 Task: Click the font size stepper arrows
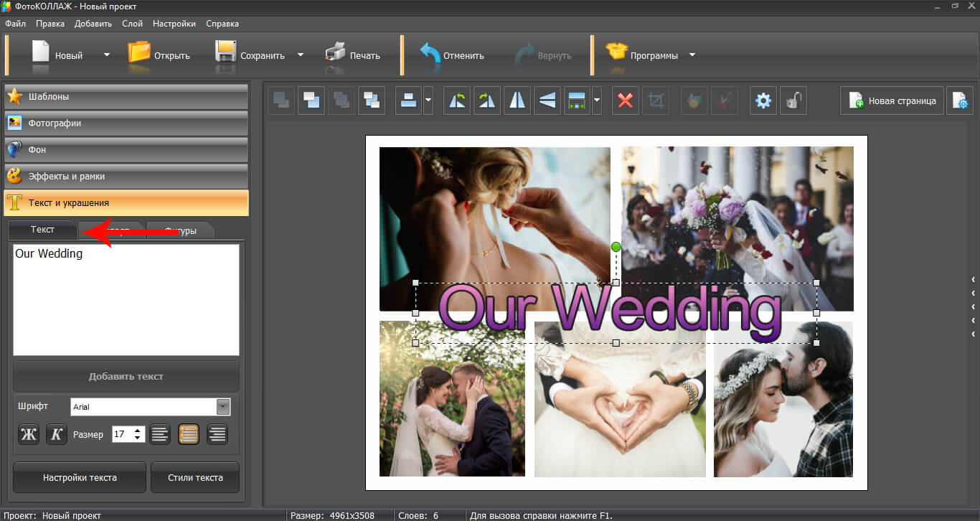[139, 434]
